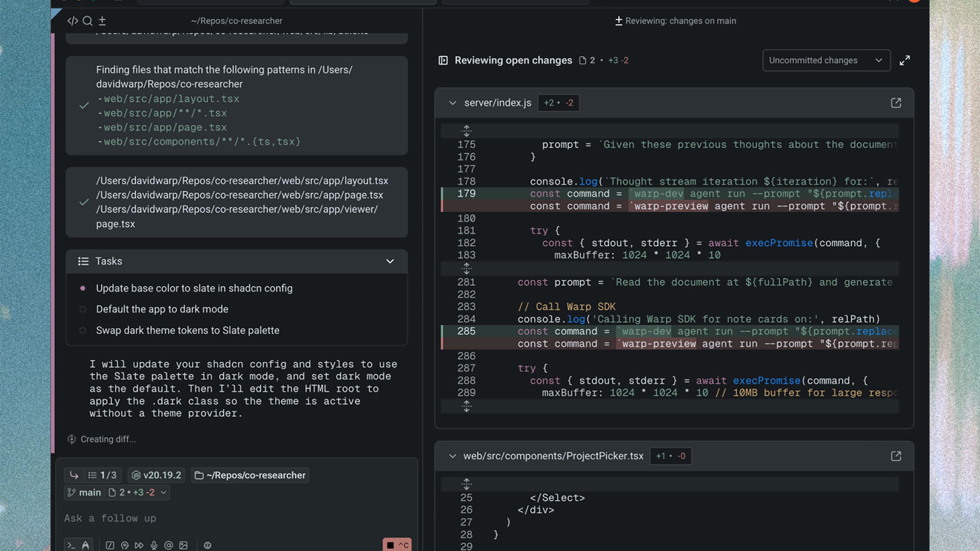Open the 1/3 task progress chip

(102, 475)
